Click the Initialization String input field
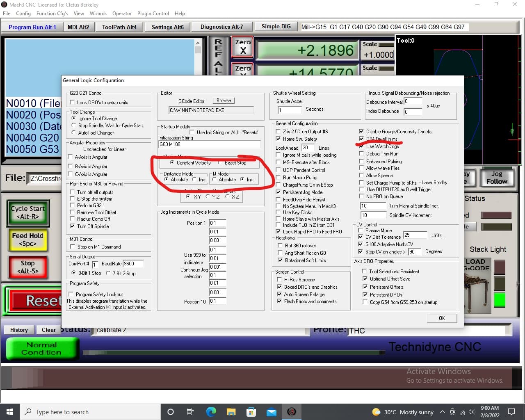 (x=209, y=144)
